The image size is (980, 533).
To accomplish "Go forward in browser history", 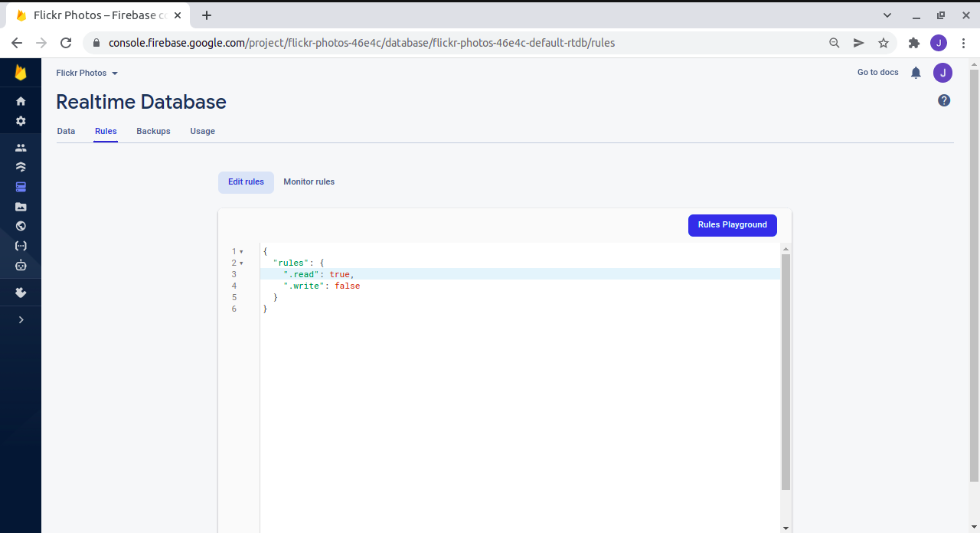I will click(41, 43).
